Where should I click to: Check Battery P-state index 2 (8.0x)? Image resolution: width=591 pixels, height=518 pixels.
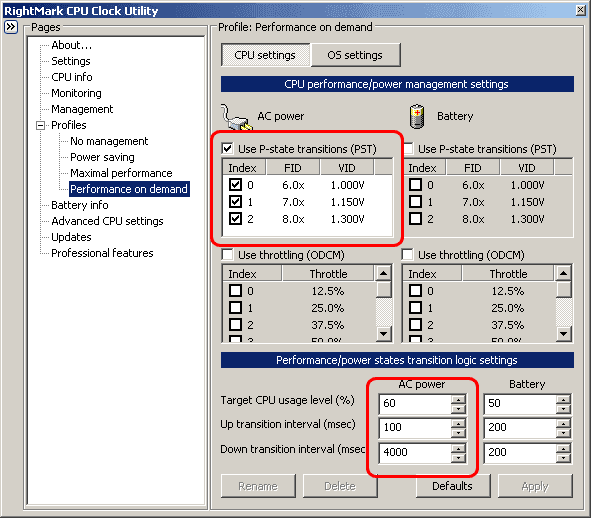[415, 219]
